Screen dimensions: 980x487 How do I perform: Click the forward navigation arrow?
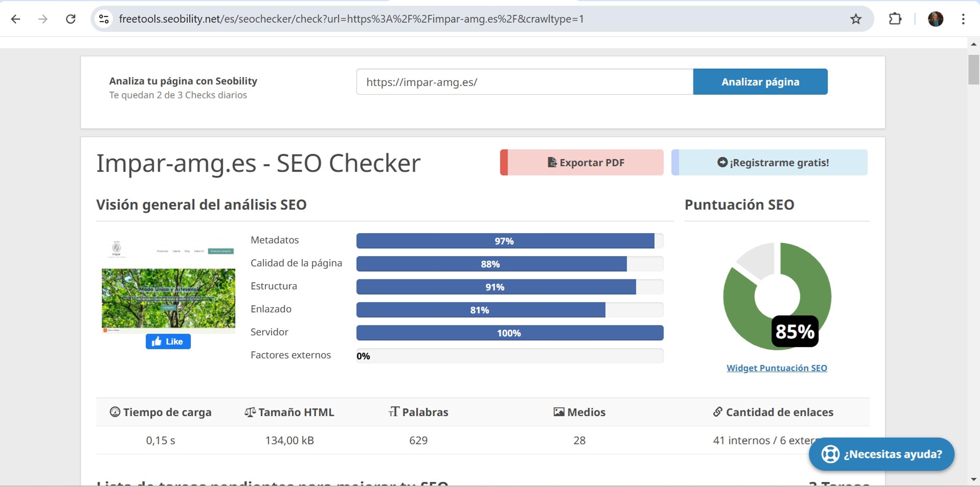(43, 19)
